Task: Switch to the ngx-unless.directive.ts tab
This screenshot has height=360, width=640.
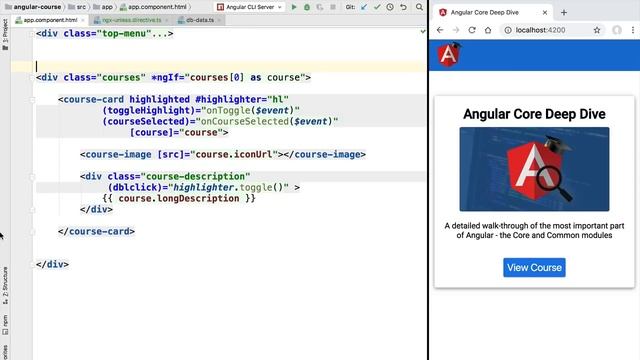Action: coord(131,20)
